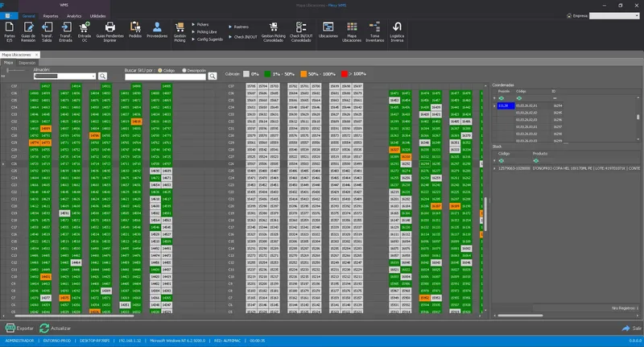Click filter icon under Coordenadas Posición column
This screenshot has height=347, width=644.
coord(501,98)
